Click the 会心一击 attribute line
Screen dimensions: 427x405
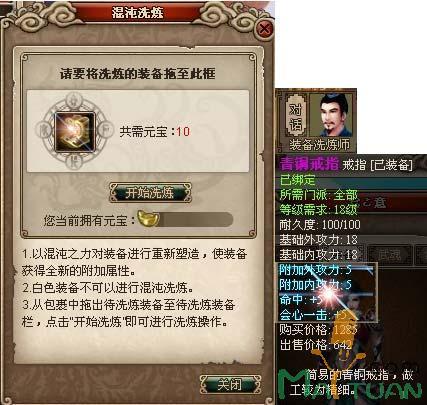(313, 315)
